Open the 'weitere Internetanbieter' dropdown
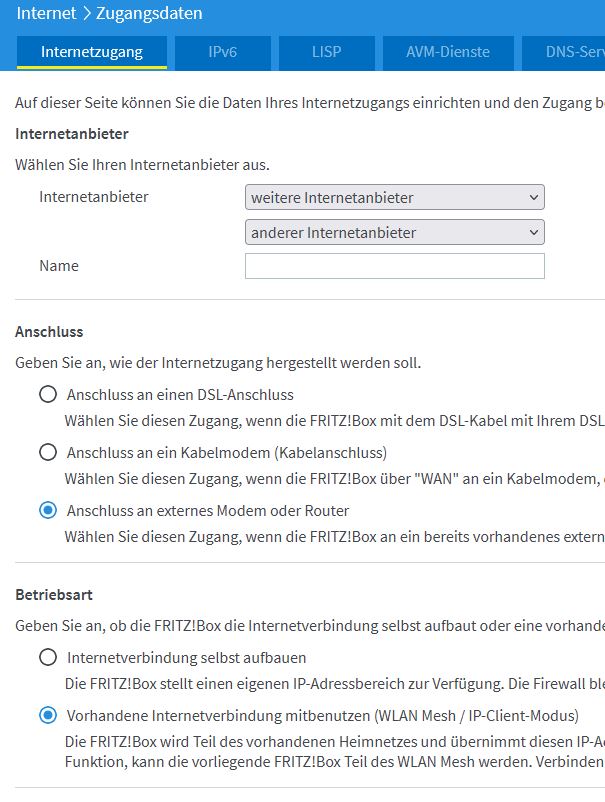 (394, 197)
